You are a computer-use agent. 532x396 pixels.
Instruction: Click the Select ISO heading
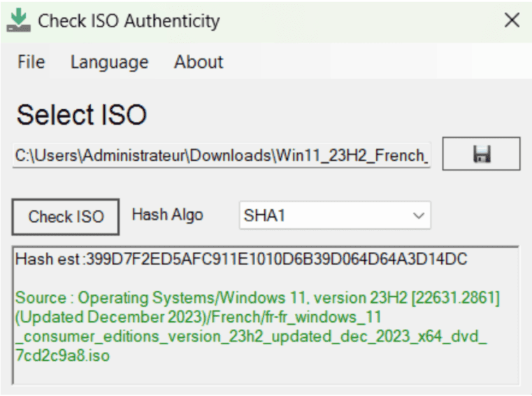coord(81,115)
